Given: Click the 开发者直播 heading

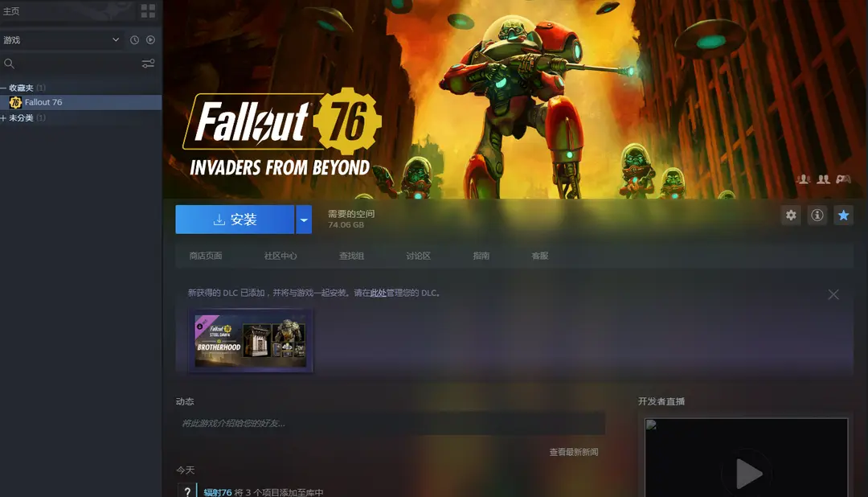Looking at the screenshot, I should pyautogui.click(x=661, y=401).
